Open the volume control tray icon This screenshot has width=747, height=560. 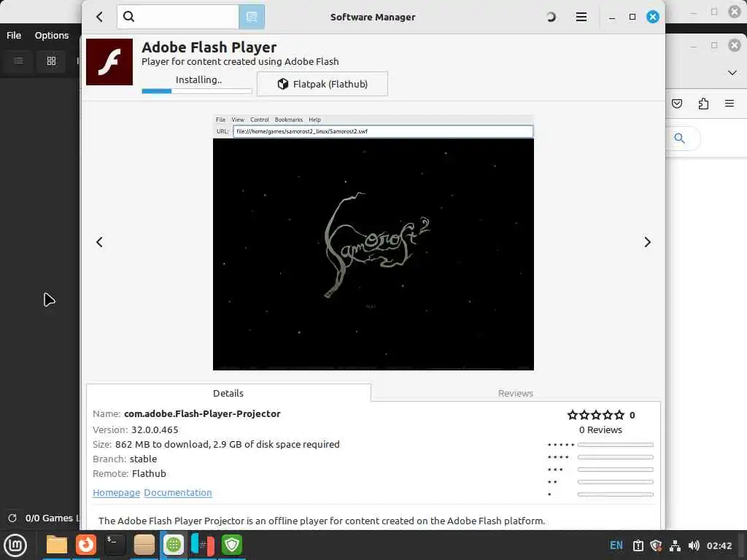coord(694,545)
